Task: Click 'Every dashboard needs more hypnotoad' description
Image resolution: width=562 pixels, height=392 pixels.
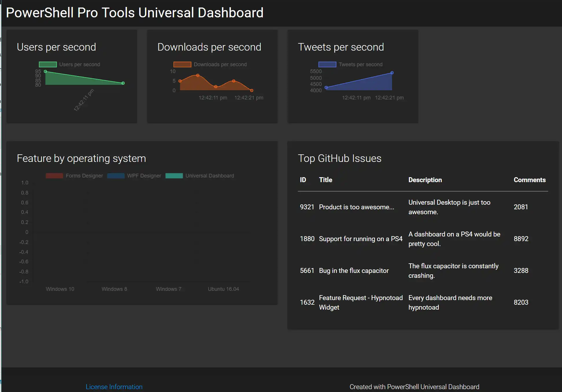Action: (450, 302)
